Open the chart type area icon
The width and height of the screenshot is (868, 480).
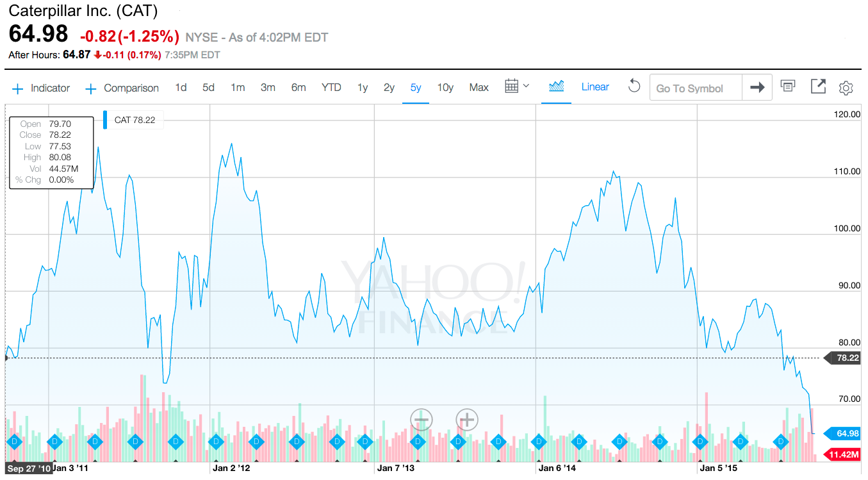coord(556,87)
